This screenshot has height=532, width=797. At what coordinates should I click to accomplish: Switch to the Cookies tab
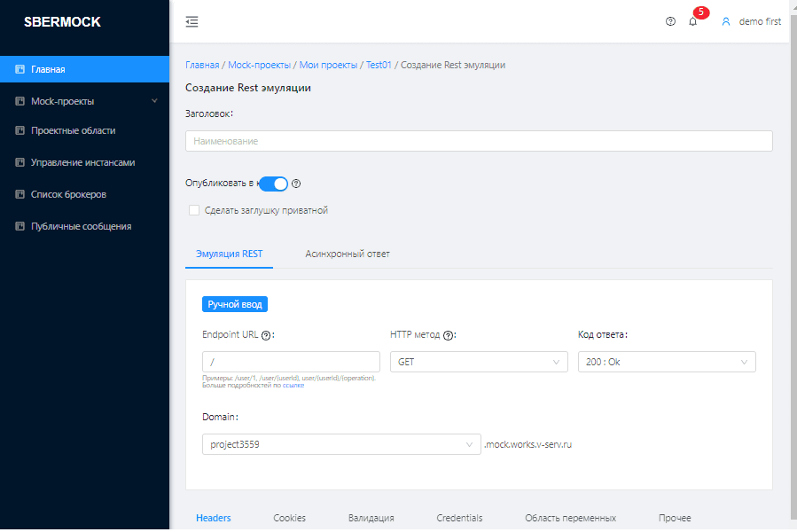coord(289,518)
